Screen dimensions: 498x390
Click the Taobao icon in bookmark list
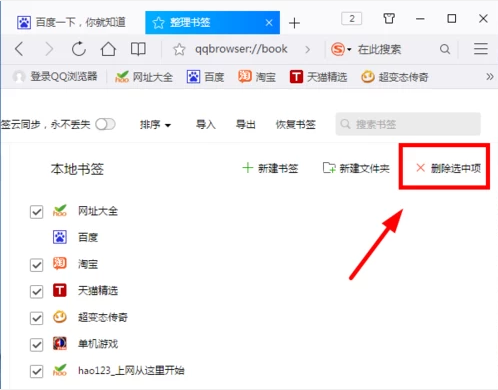point(60,264)
